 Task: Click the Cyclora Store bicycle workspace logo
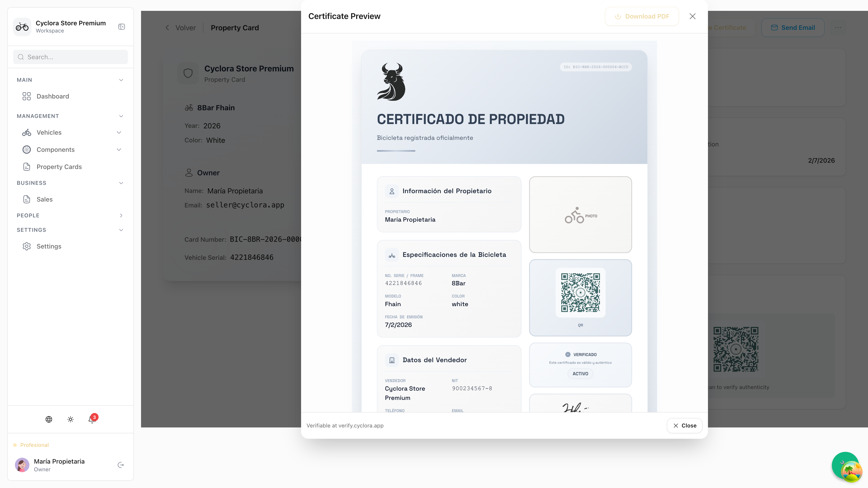click(x=22, y=27)
